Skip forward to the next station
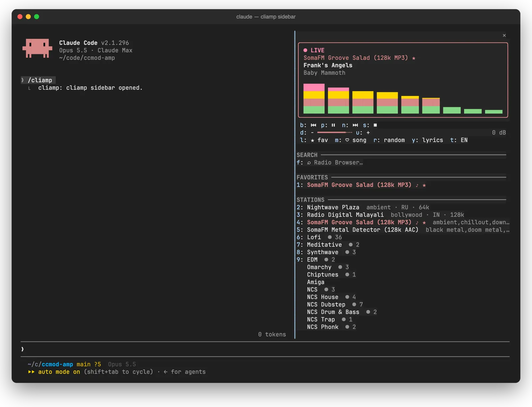 pyautogui.click(x=355, y=125)
